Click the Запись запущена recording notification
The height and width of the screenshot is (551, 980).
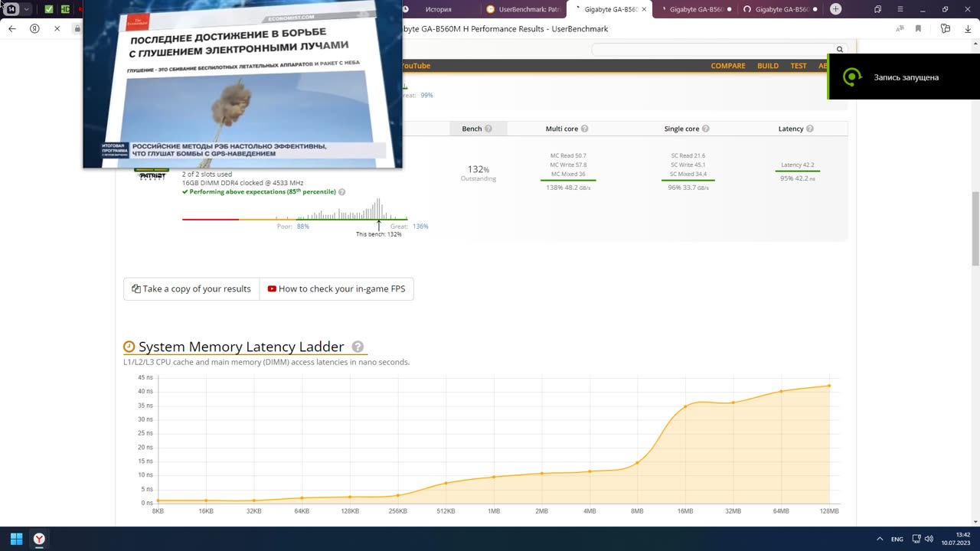(903, 77)
